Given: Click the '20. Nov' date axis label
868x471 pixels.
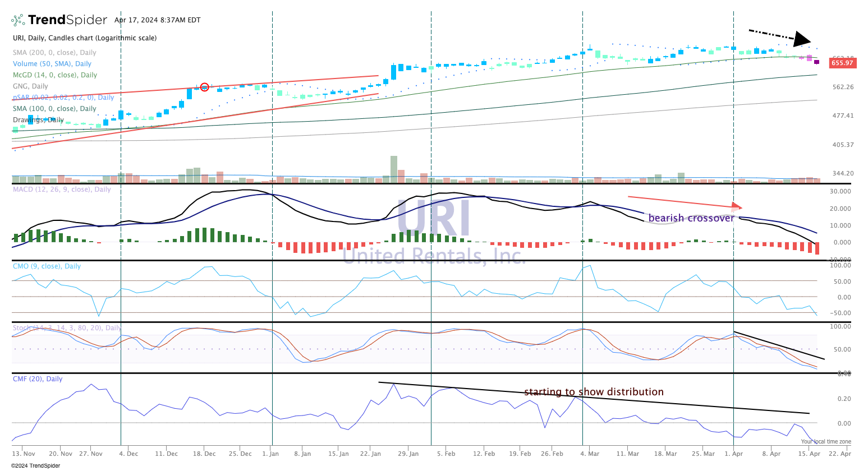Looking at the screenshot, I should coord(61,454).
